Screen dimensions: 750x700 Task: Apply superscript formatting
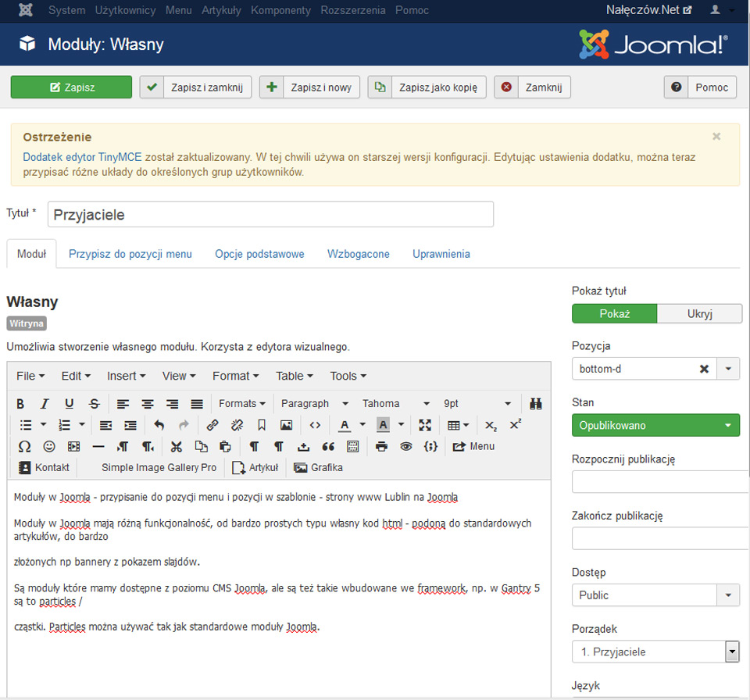tap(515, 425)
